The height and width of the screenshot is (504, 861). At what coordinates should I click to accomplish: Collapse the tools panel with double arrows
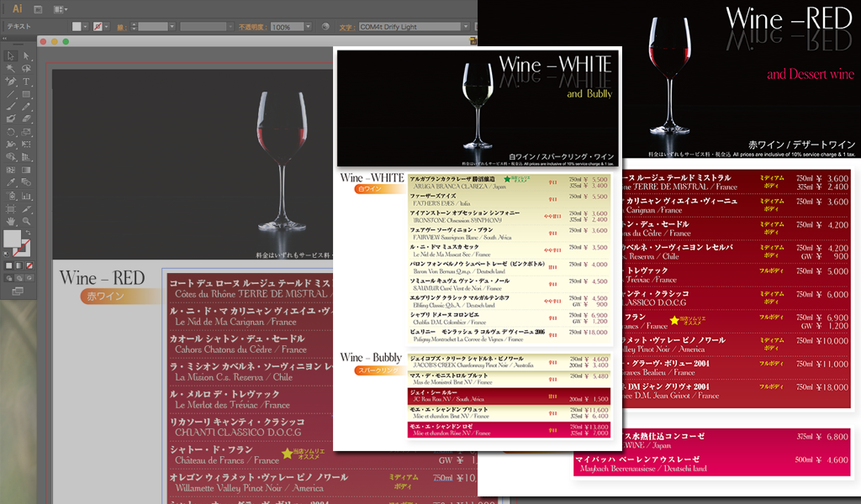point(4,38)
